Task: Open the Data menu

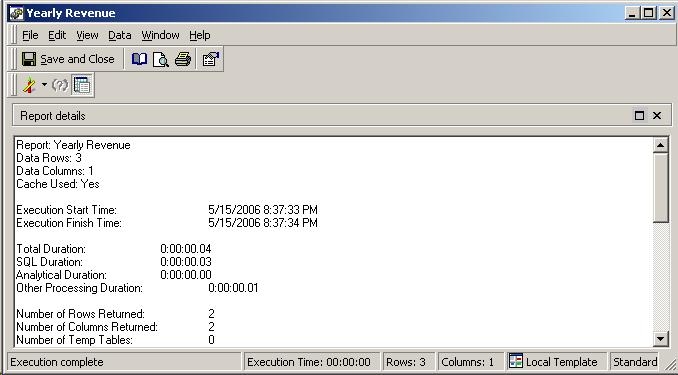Action: pyautogui.click(x=120, y=35)
